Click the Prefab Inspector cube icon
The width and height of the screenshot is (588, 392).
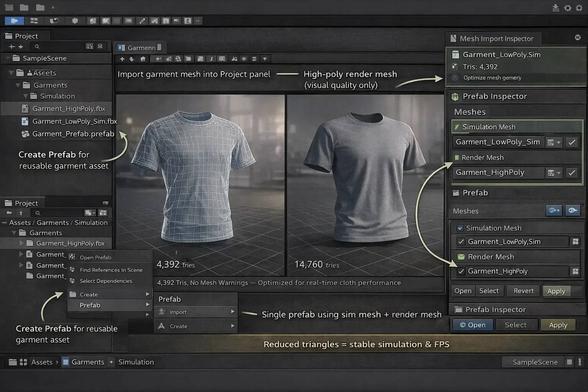point(455,96)
